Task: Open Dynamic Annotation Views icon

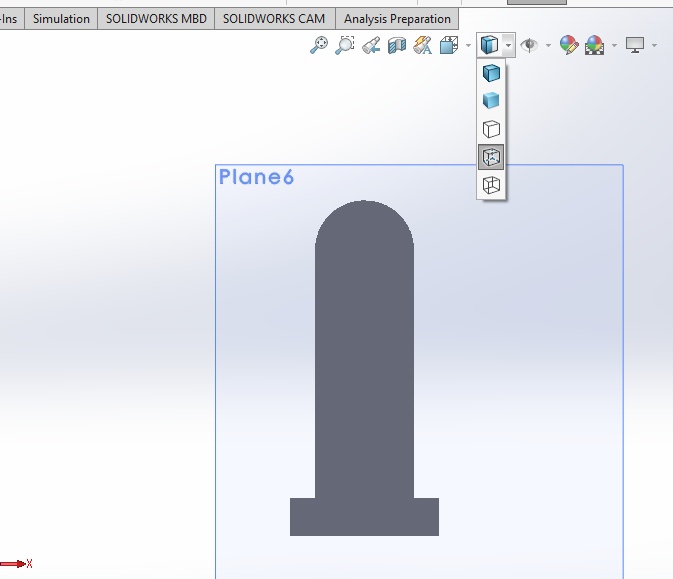Action: 423,45
